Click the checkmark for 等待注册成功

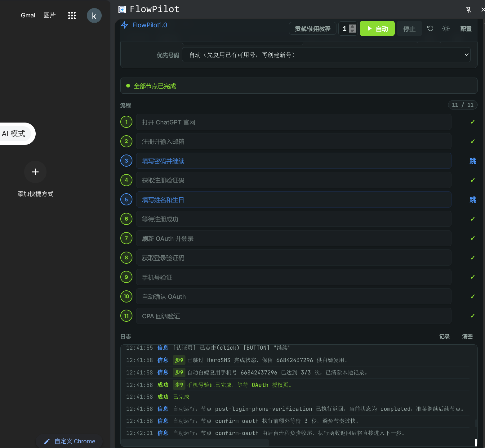click(473, 219)
